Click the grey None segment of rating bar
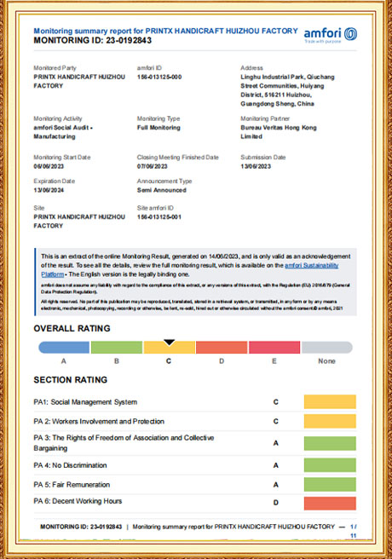The image size is (392, 559). [327, 347]
